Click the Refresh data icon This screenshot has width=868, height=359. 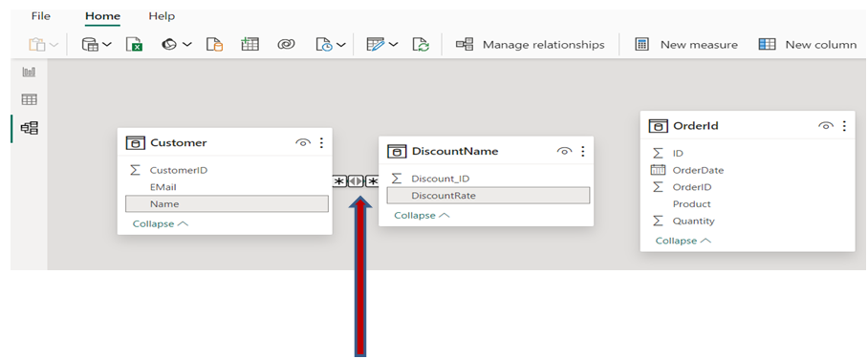(x=421, y=45)
